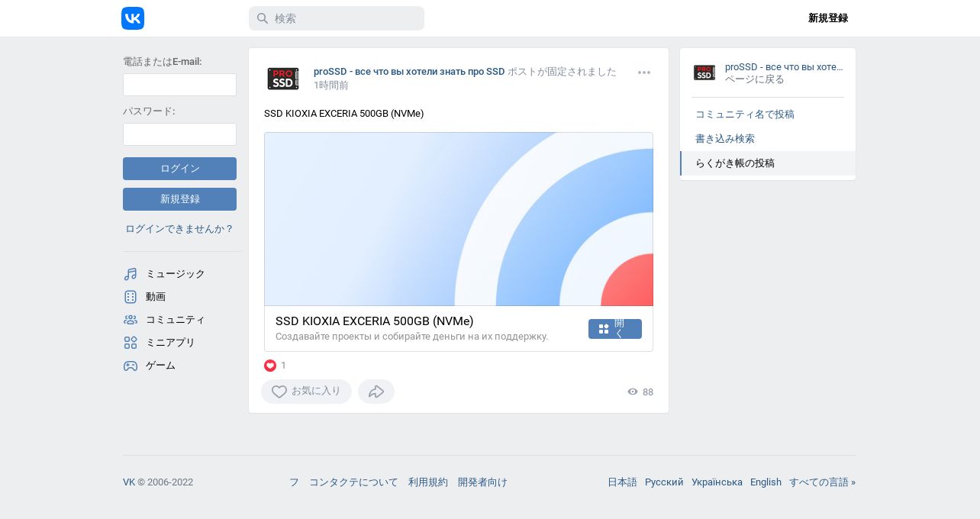This screenshot has width=980, height=519.
Task: Switch language to Українська
Action: (717, 482)
